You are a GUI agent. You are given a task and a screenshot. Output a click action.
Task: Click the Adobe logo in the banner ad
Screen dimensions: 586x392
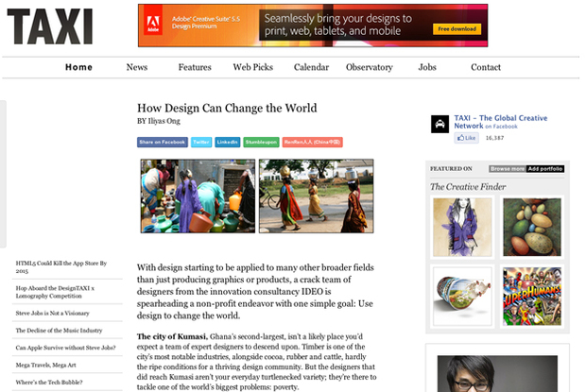click(x=153, y=22)
